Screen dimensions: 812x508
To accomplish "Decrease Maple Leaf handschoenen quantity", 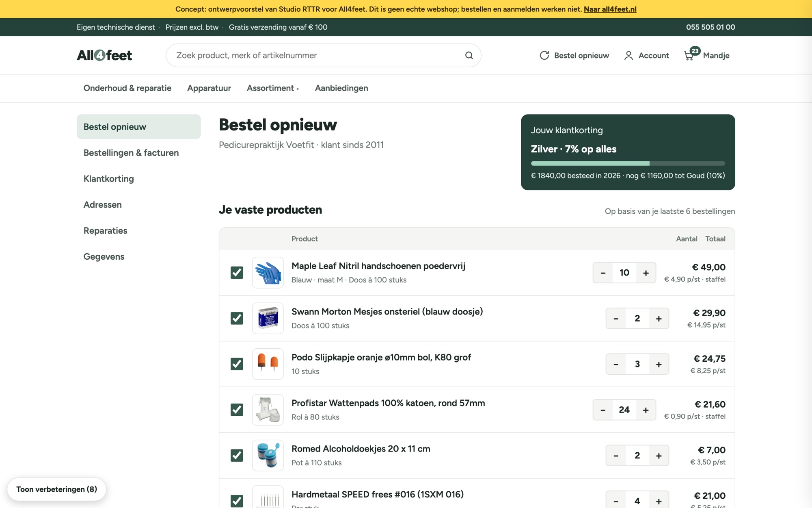I will coord(603,273).
